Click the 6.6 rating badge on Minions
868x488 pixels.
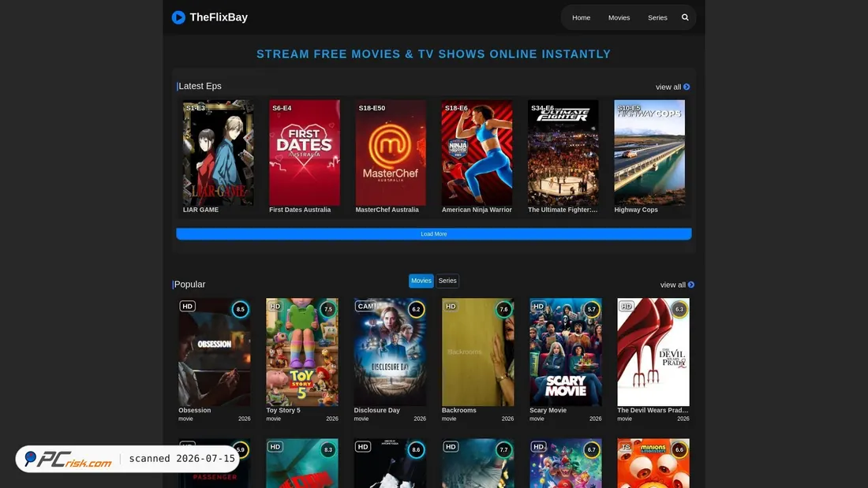(679, 450)
